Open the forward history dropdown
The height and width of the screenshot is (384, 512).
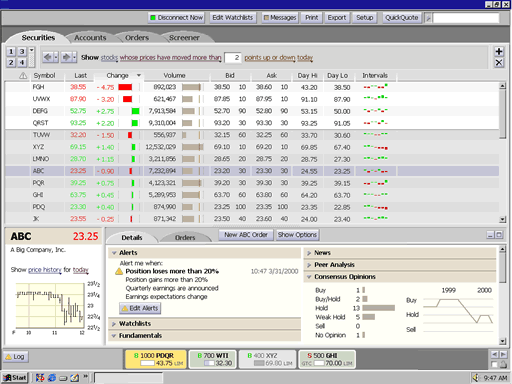pos(74,57)
